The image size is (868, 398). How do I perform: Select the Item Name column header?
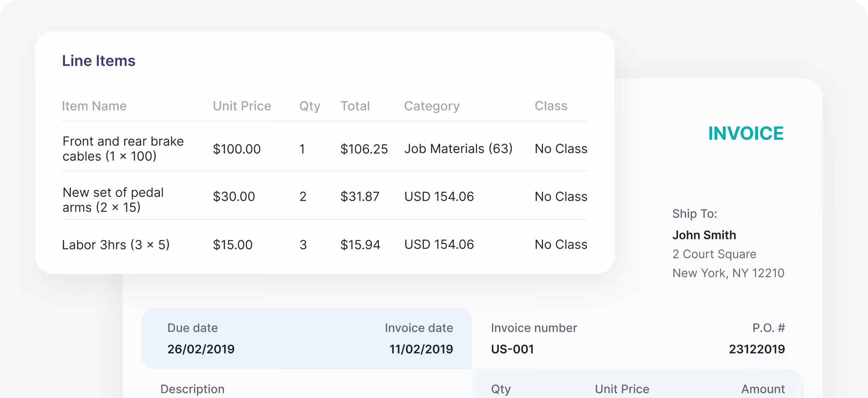pyautogui.click(x=94, y=106)
